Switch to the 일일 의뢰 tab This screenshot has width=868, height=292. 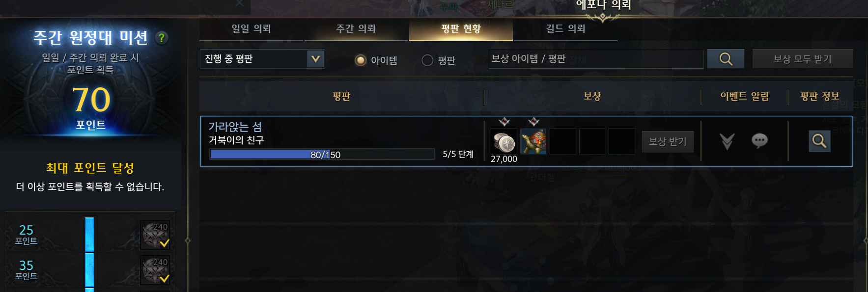251,29
